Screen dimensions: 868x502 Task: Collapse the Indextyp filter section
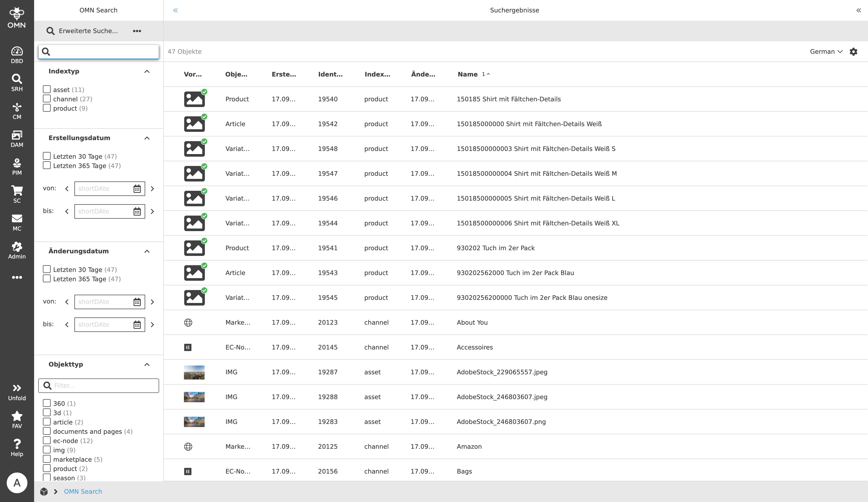pyautogui.click(x=147, y=71)
